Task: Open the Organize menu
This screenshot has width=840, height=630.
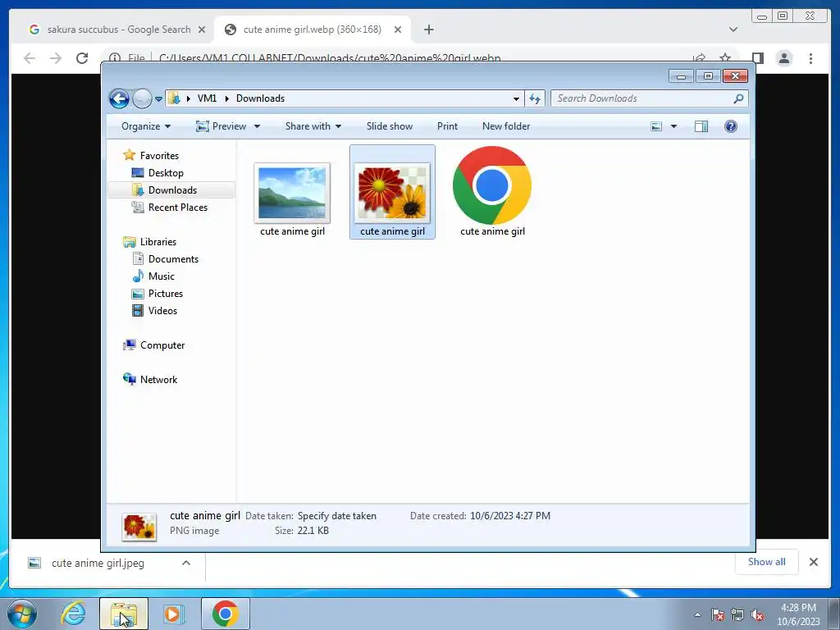Action: pyautogui.click(x=146, y=126)
